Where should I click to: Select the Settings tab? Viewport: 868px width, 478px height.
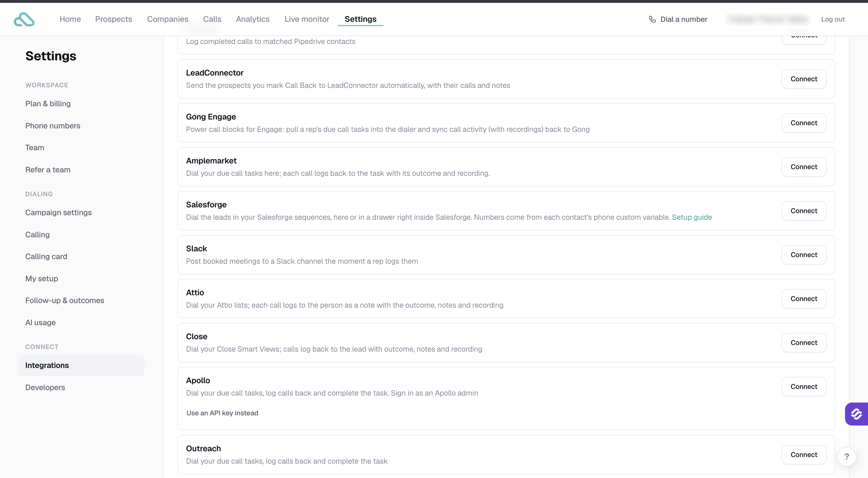[361, 19]
